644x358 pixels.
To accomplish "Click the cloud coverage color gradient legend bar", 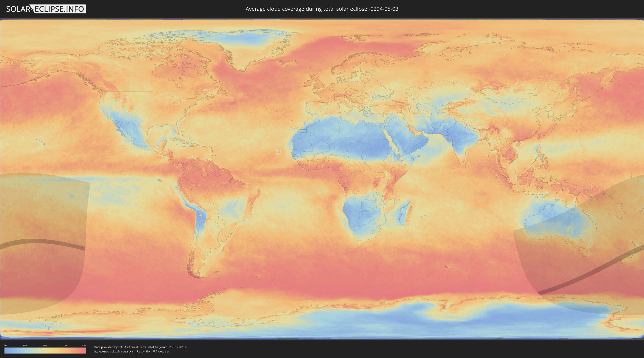I will click(45, 350).
